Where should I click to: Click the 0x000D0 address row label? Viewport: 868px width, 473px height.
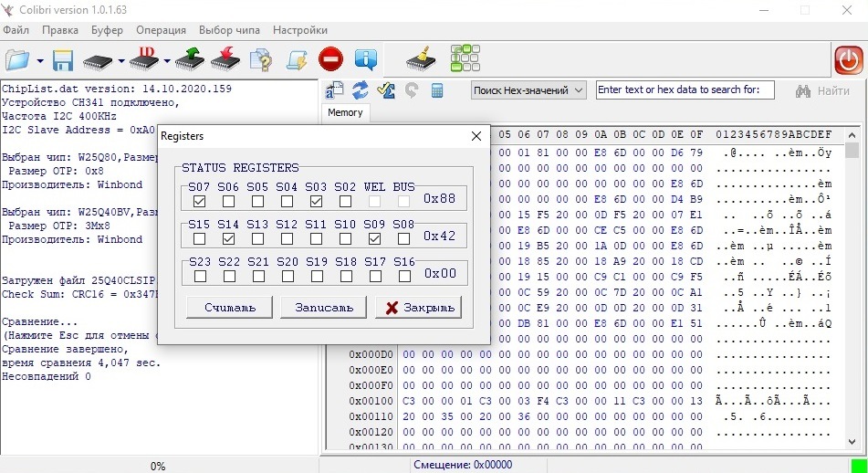pyautogui.click(x=371, y=354)
